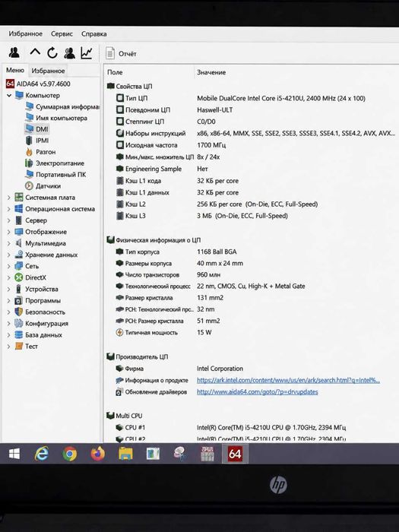Image resolution: width=399 pixels, height=532 pixels.
Task: Click the Датчики sensor icon
Action: pyautogui.click(x=29, y=186)
